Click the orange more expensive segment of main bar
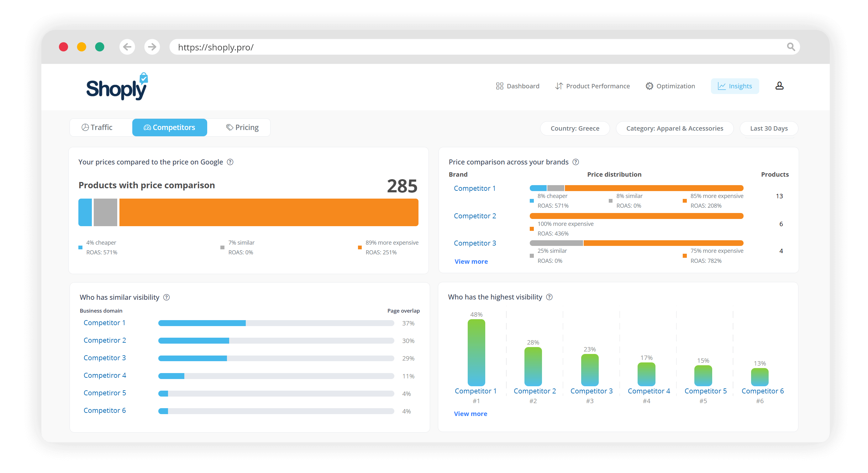 coord(269,212)
